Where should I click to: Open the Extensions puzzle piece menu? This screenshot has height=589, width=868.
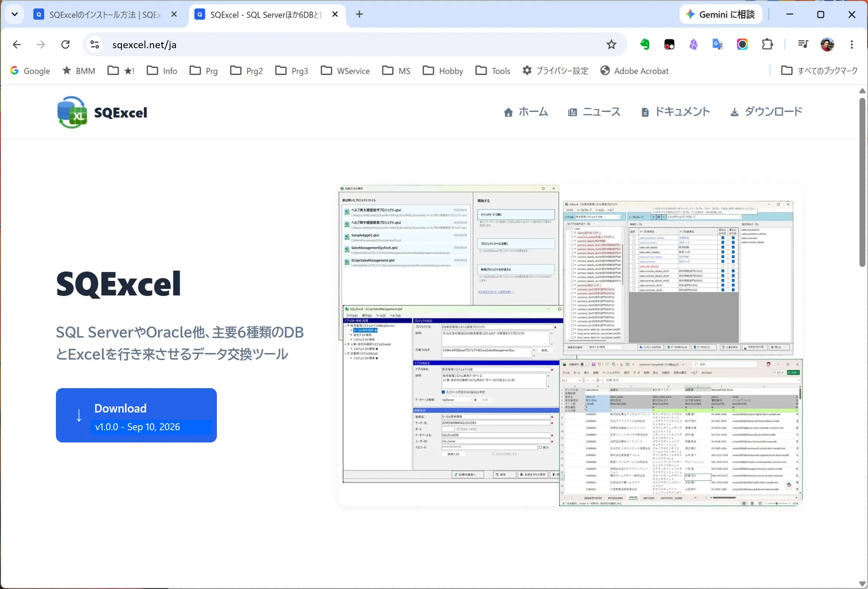767,45
